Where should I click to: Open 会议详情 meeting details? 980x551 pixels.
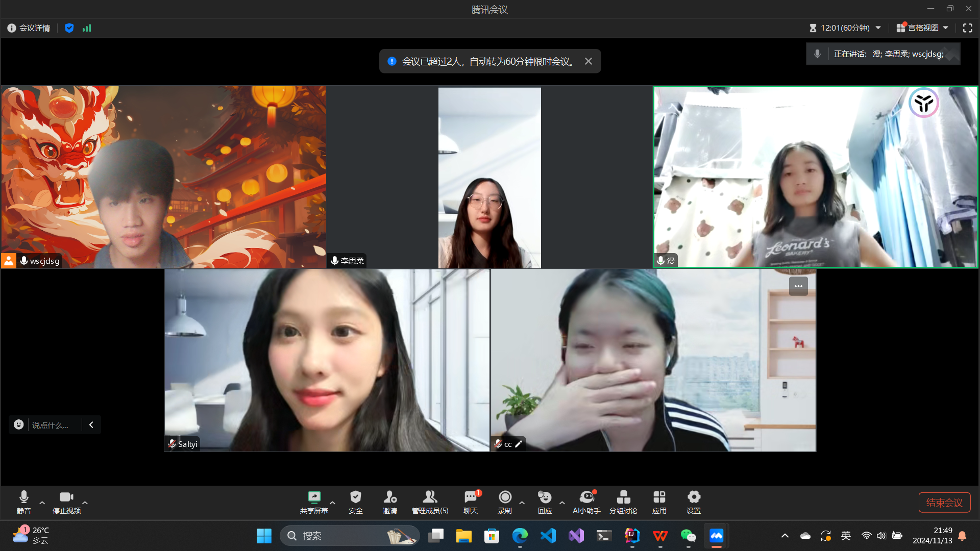pos(29,28)
